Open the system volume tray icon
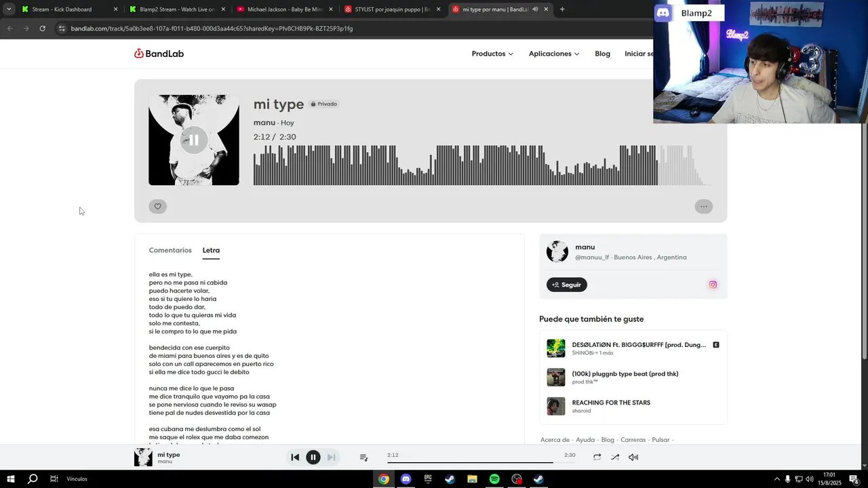This screenshot has width=868, height=488. 809,479
